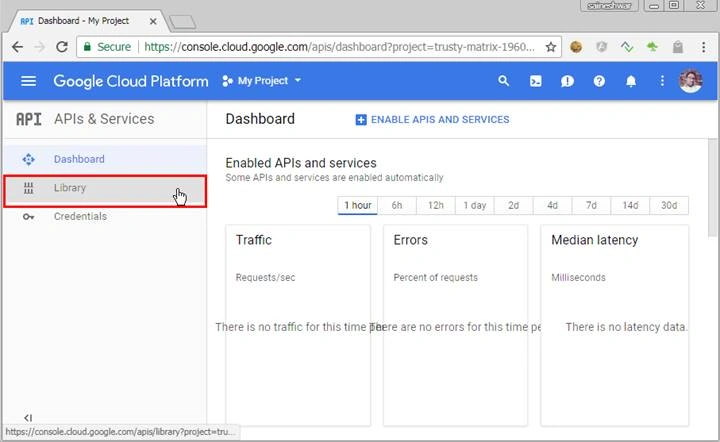
Task: Open the hamburger navigation menu
Action: pyautogui.click(x=28, y=81)
